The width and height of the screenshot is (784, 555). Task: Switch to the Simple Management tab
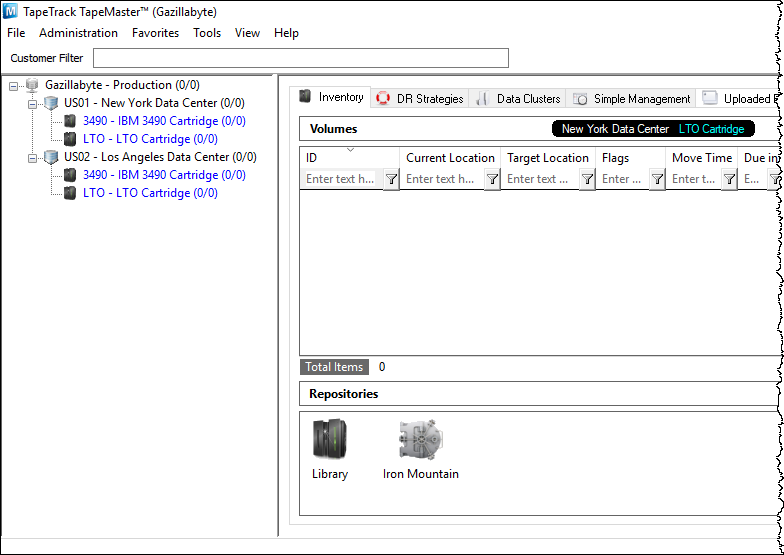click(x=631, y=98)
